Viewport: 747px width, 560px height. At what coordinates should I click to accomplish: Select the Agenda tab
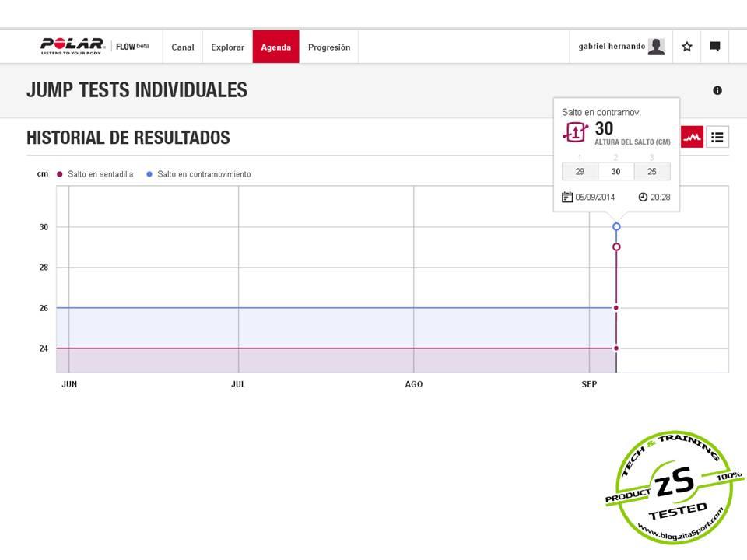275,47
